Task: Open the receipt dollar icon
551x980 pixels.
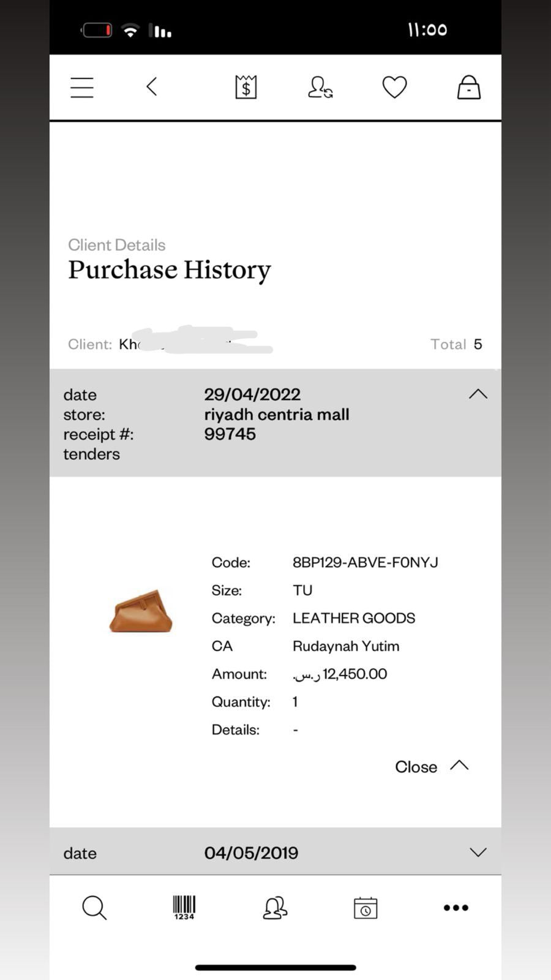Action: (246, 87)
